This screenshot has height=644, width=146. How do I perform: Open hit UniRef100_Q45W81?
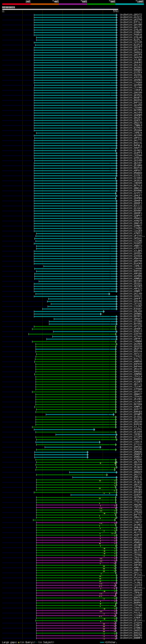tap(131, 314)
